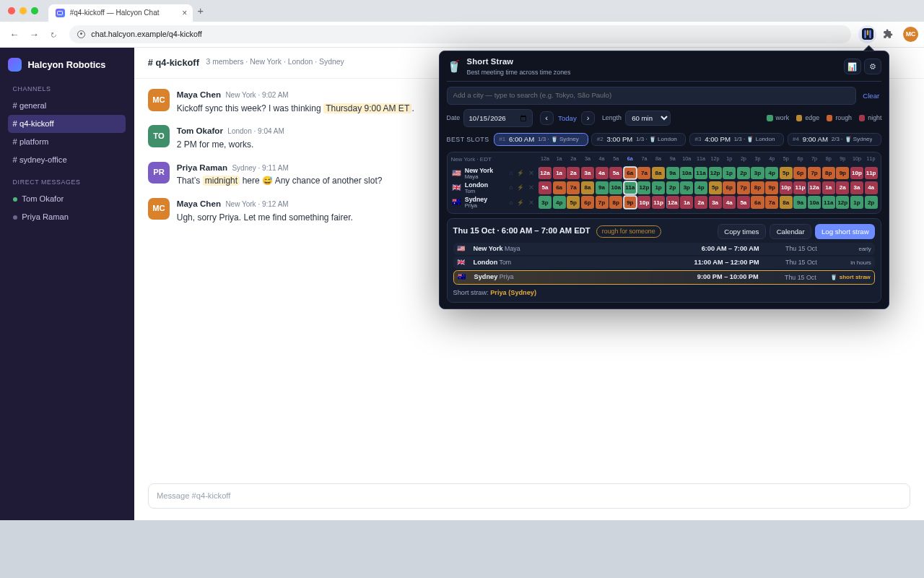Set Sydney as home zone

coord(511,202)
